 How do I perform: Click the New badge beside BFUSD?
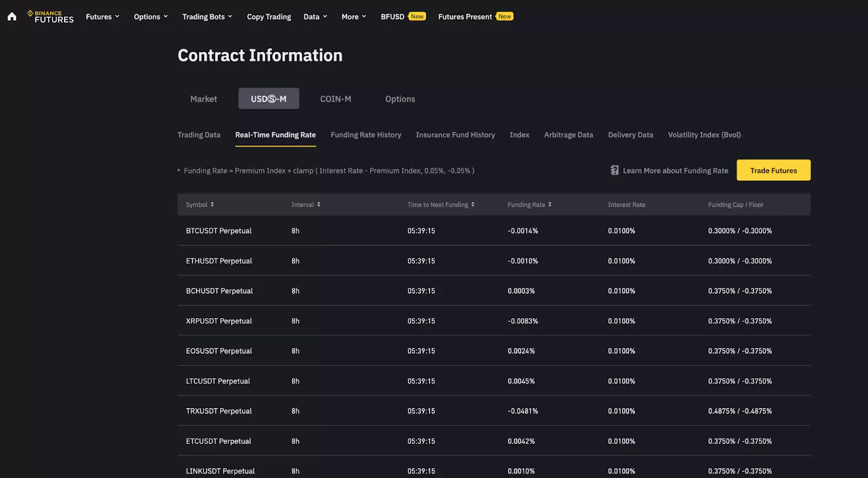[x=417, y=16]
